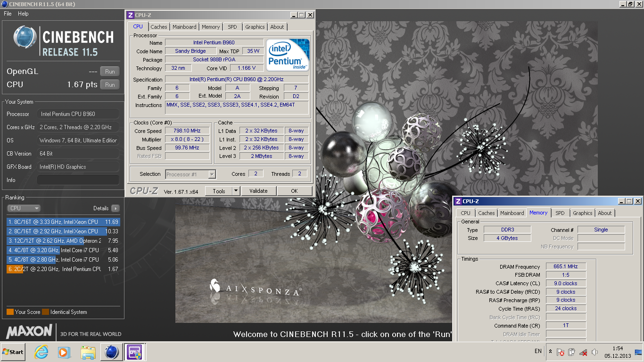
Task: Open the File menu in Cinebench
Action: [8, 14]
